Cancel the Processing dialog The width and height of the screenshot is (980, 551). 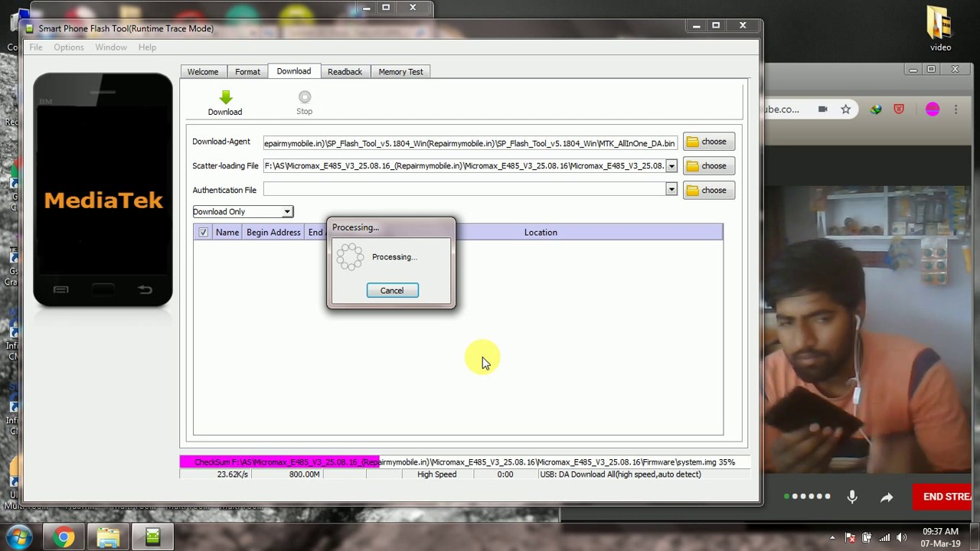coord(392,291)
